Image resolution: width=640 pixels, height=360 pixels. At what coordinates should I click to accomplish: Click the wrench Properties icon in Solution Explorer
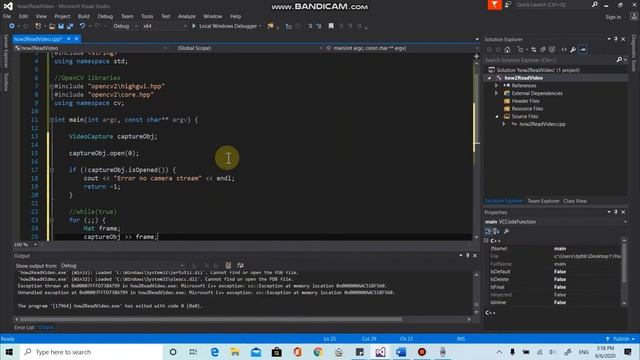[x=573, y=50]
